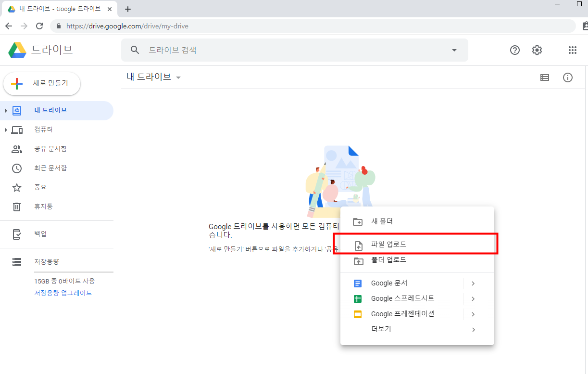The height and width of the screenshot is (374, 588).
Task: Click the 최근 문서함 clock icon
Action: (17, 168)
